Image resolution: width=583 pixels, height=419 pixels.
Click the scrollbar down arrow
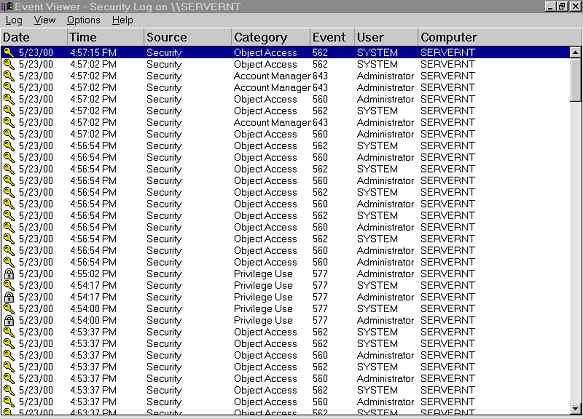[575, 409]
